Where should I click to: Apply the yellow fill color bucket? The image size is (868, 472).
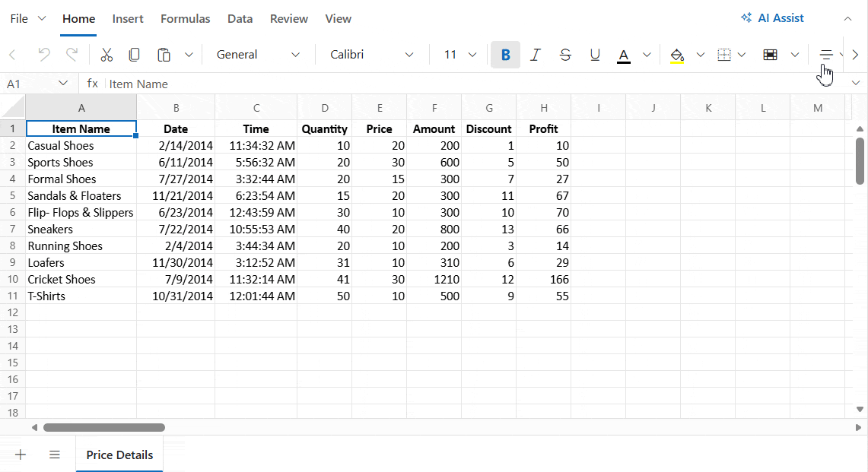677,55
